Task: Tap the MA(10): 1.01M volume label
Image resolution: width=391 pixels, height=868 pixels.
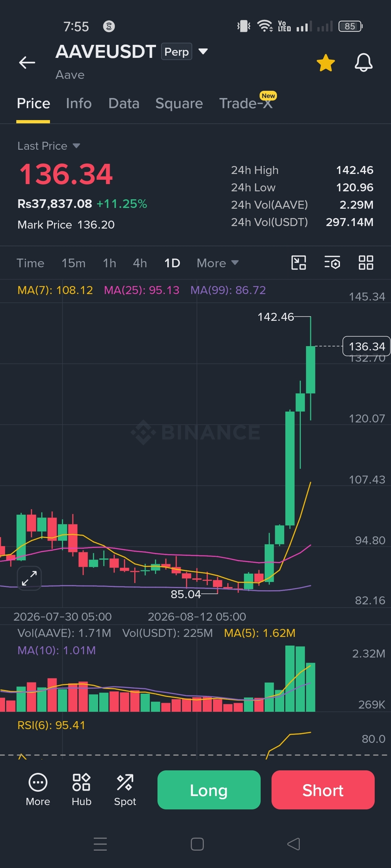Action: pyautogui.click(x=56, y=650)
